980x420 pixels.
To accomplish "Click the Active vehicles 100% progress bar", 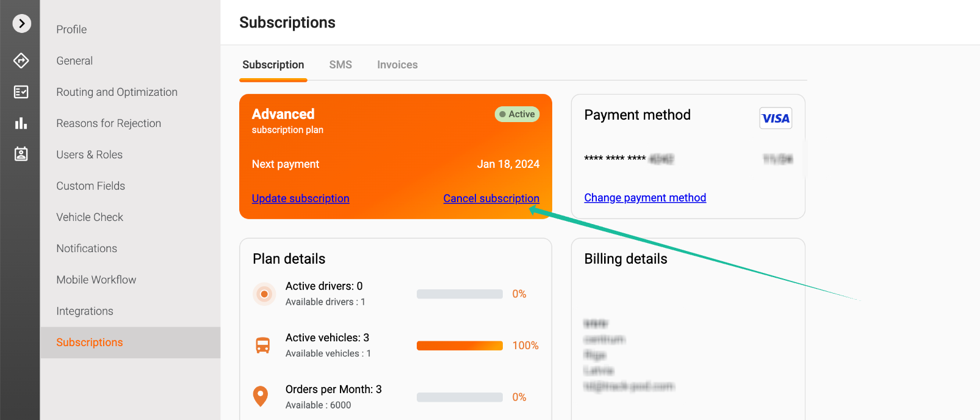I will 459,346.
